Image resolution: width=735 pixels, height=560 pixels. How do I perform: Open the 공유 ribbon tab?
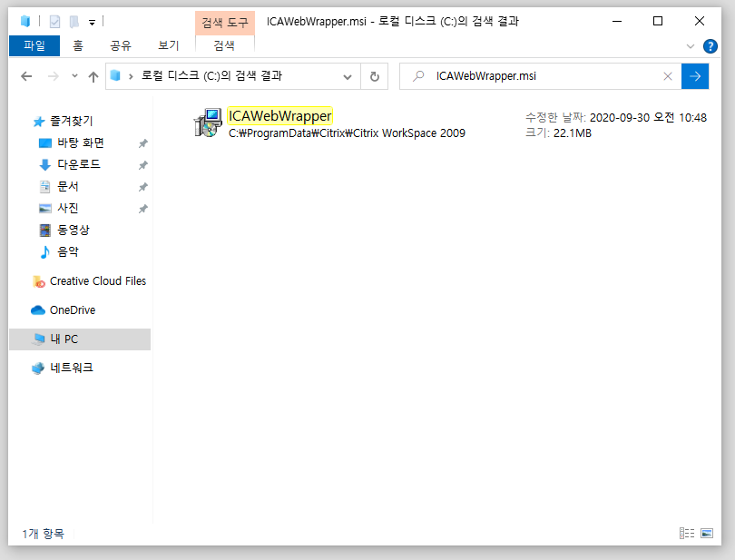pyautogui.click(x=121, y=45)
